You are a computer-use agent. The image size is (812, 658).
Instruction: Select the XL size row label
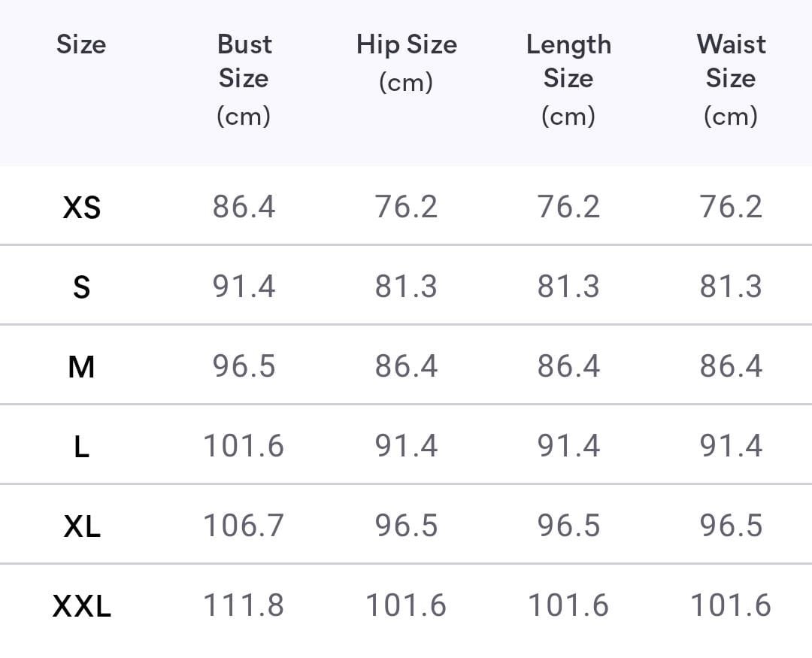(81, 526)
